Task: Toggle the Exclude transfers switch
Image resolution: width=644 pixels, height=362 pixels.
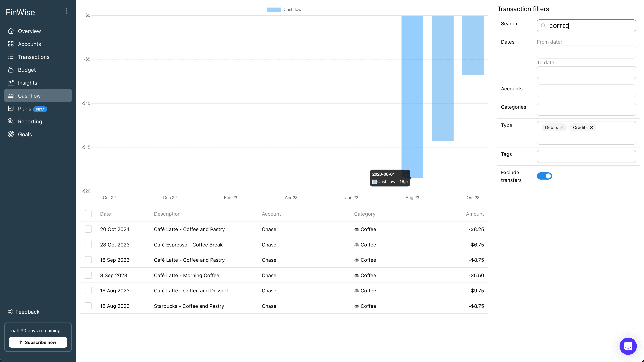Action: point(544,176)
